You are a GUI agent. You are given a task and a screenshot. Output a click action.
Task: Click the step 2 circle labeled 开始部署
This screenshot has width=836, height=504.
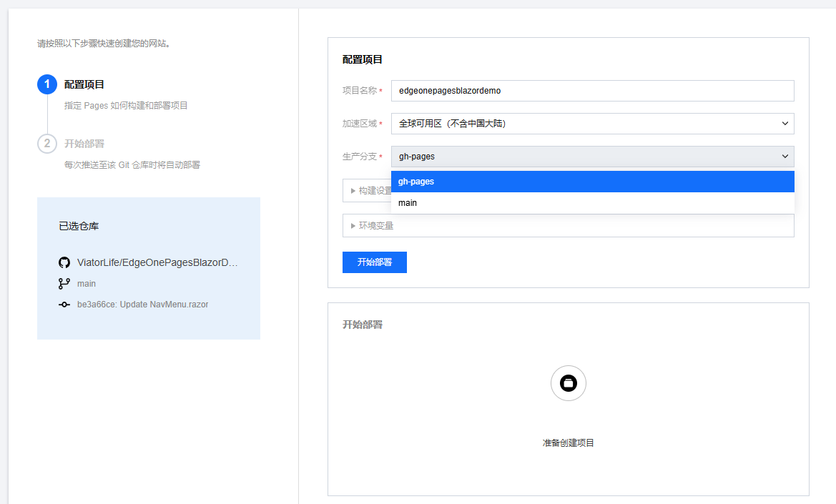pyautogui.click(x=46, y=143)
